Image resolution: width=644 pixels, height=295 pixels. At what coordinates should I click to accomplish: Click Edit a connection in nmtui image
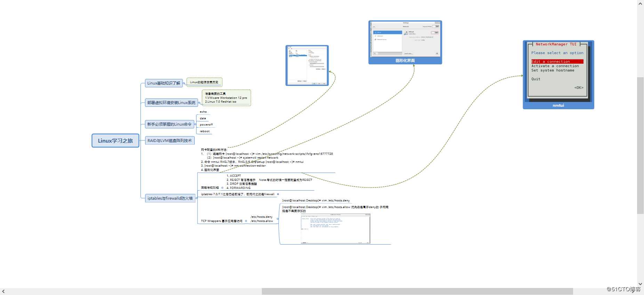pyautogui.click(x=557, y=62)
